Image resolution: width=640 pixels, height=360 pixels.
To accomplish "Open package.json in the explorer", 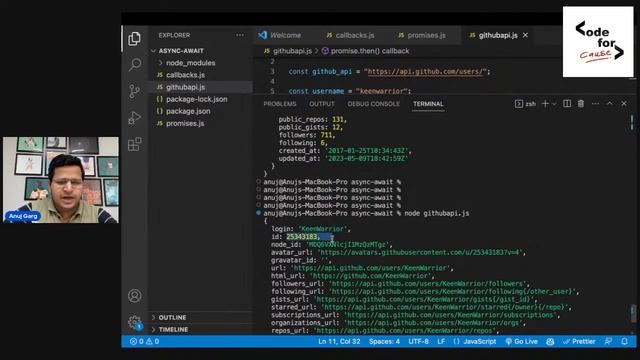I will 188,111.
